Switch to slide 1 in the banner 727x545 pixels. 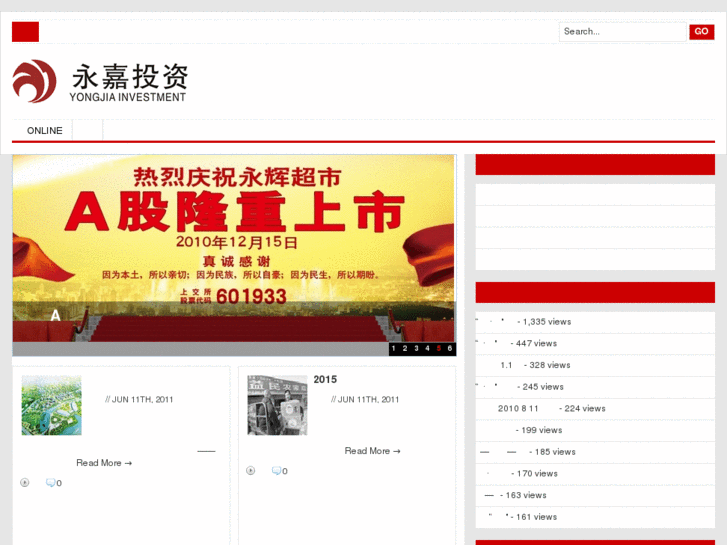coord(394,348)
